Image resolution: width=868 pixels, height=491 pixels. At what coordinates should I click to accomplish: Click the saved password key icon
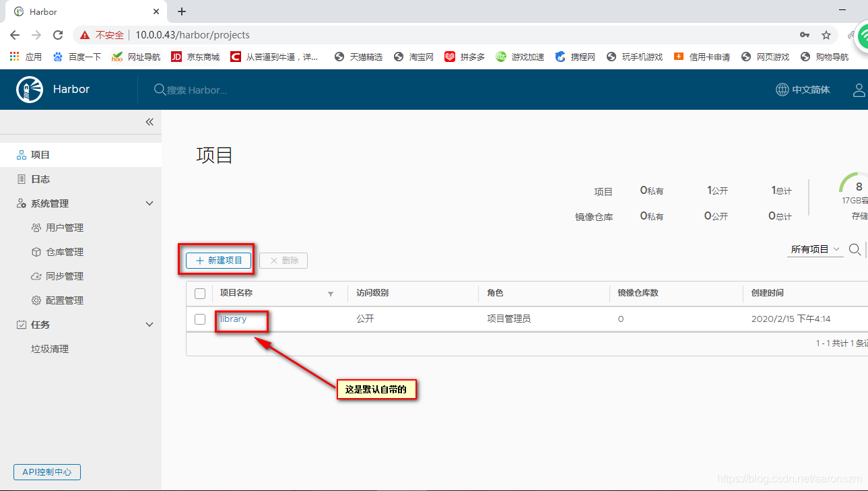(804, 35)
